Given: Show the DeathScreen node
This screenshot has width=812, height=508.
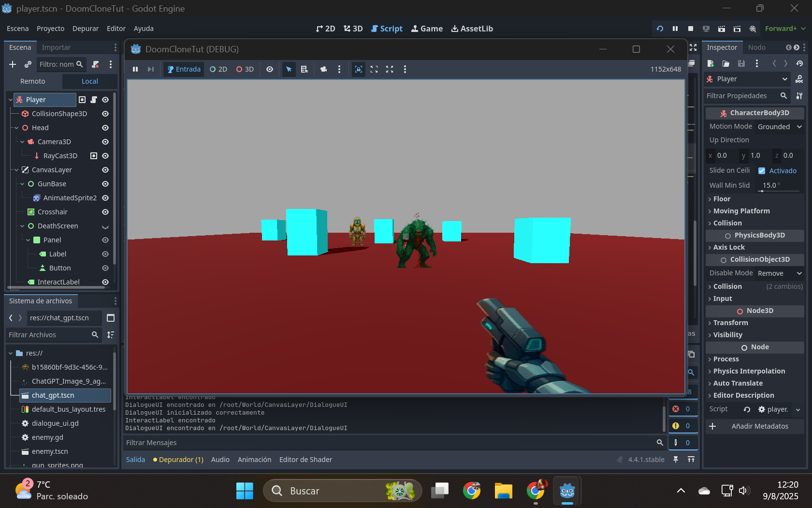Looking at the screenshot, I should tap(105, 226).
